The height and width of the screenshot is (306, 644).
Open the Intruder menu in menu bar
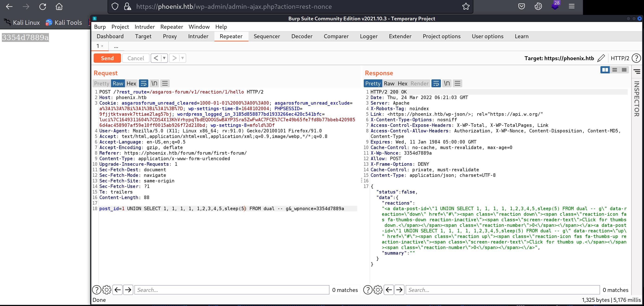point(144,27)
